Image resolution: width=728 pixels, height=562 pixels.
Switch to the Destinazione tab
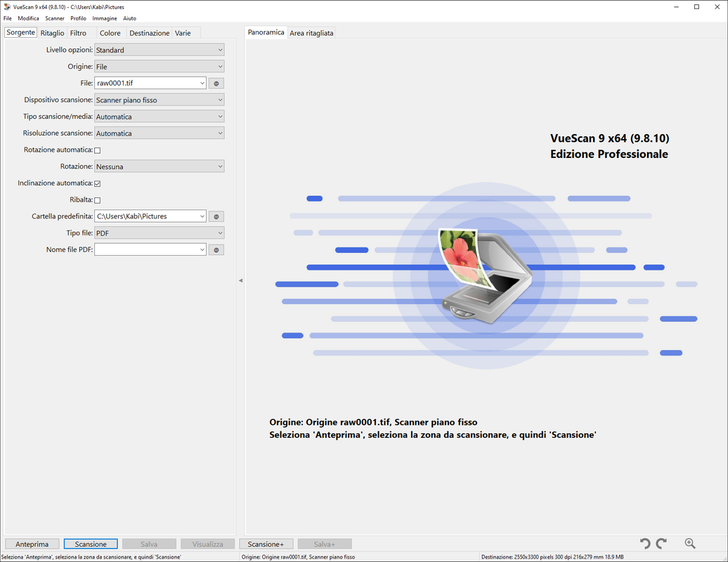coord(150,33)
